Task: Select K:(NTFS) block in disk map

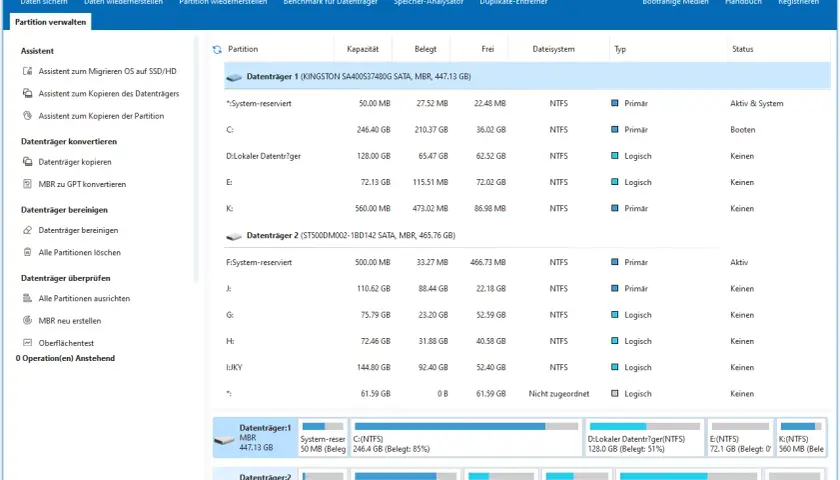Action: [801, 438]
